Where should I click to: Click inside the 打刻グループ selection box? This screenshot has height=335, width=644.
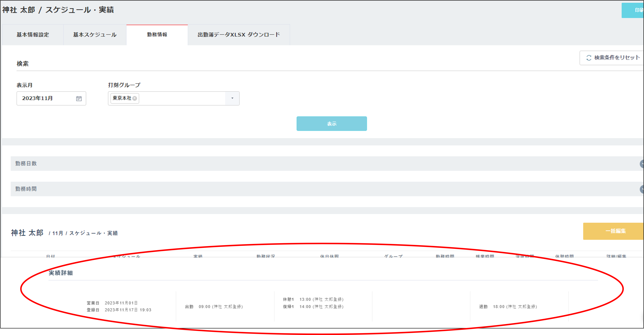174,98
